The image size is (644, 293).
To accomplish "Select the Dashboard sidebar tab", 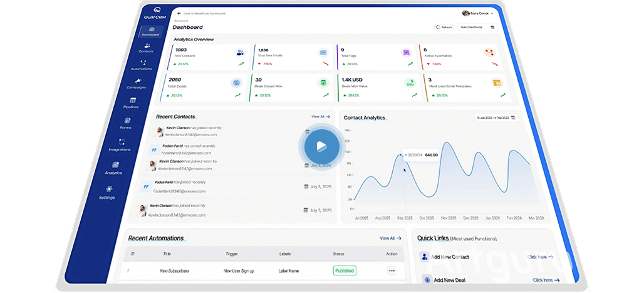I will point(150,31).
